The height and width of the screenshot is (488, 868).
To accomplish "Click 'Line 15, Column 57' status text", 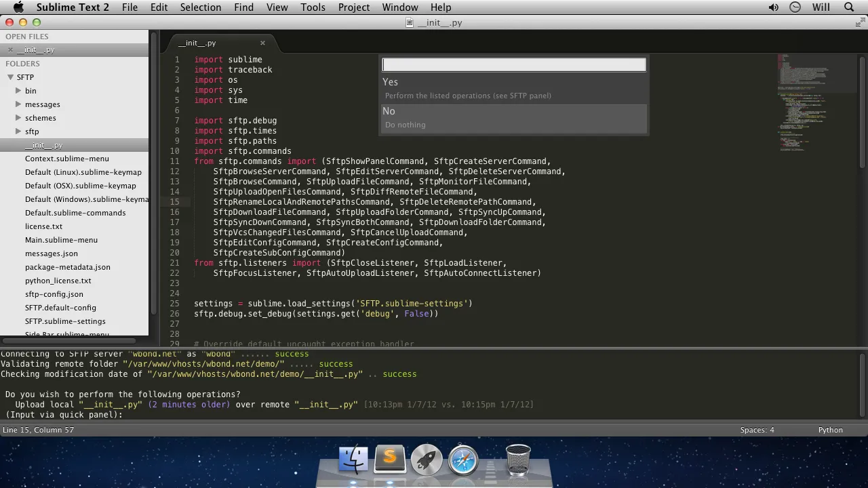I will (38, 430).
